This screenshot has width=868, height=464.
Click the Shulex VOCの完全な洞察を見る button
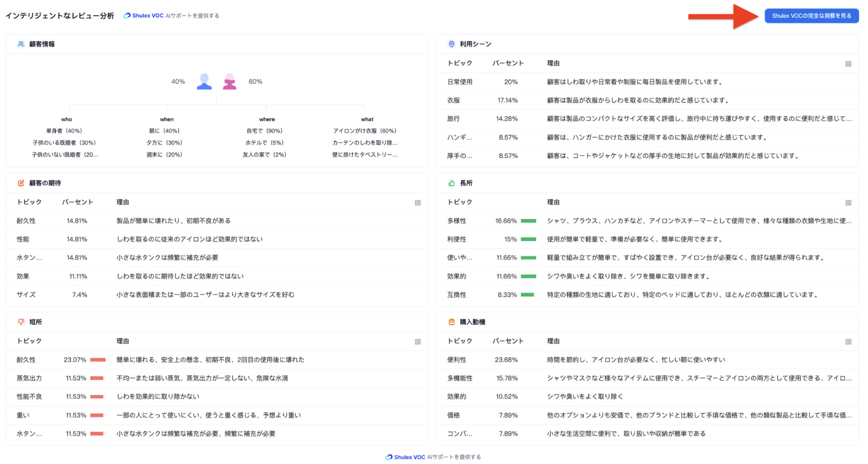[x=812, y=15]
